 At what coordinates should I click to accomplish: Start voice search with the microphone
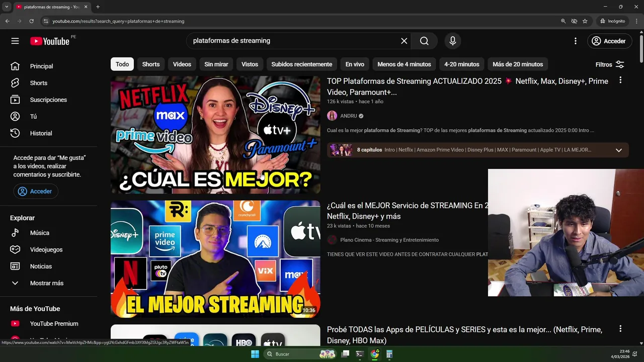(x=453, y=41)
